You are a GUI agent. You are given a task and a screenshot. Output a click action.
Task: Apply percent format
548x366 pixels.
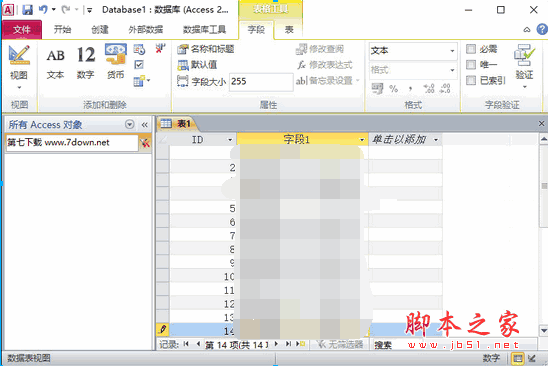pos(394,89)
